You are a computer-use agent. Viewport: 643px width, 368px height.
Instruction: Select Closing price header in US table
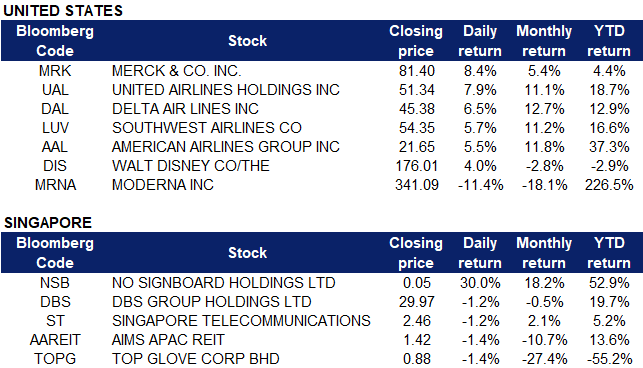(x=416, y=41)
